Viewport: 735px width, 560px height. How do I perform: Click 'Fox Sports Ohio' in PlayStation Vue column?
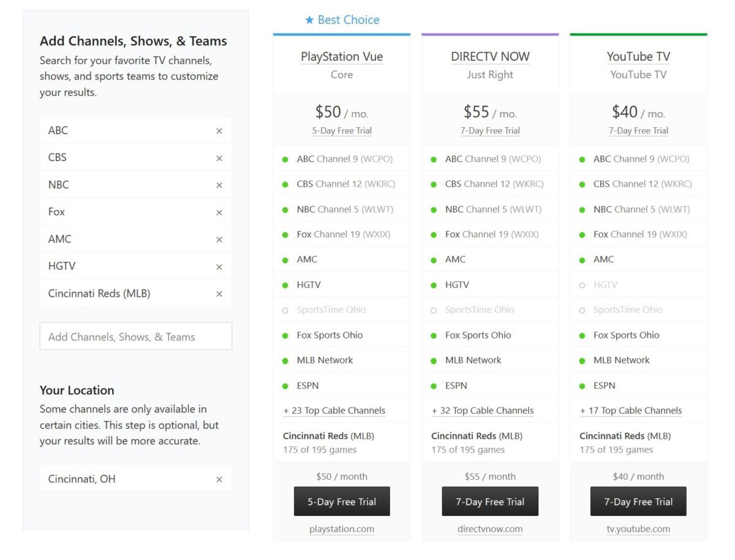coord(330,335)
